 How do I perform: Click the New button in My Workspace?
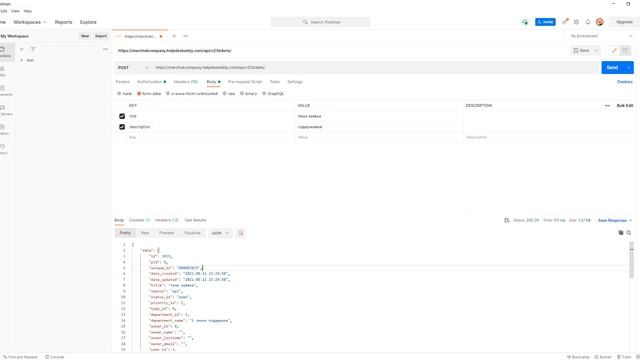pos(85,36)
